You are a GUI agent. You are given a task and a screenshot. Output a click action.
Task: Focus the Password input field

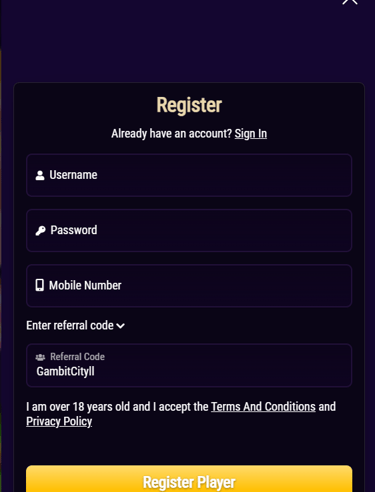point(189,231)
